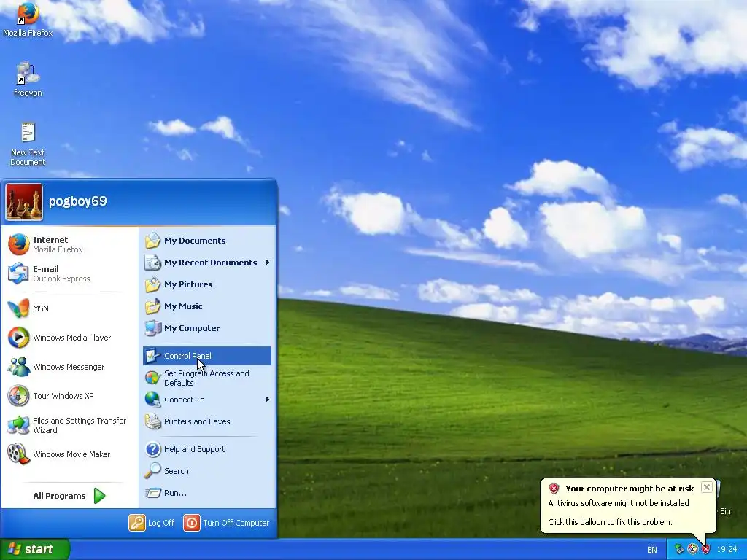The height and width of the screenshot is (560, 747).
Task: Click the Help and Support label
Action: click(194, 449)
